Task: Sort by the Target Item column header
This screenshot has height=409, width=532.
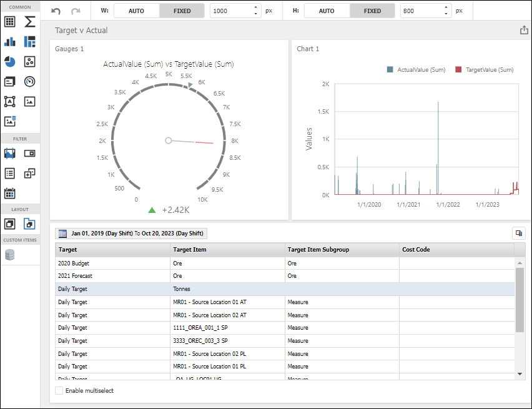Action: pyautogui.click(x=227, y=250)
